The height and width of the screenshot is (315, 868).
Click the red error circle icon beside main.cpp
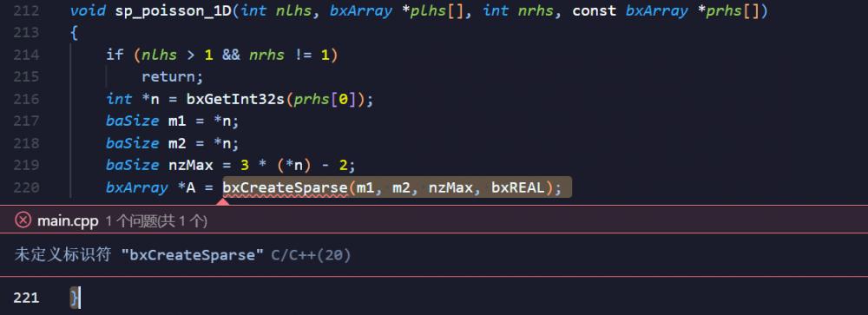tap(23, 220)
